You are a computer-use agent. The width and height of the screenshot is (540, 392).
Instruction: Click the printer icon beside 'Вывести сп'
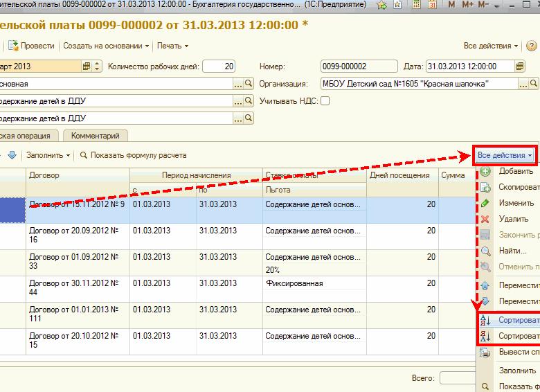(485, 352)
